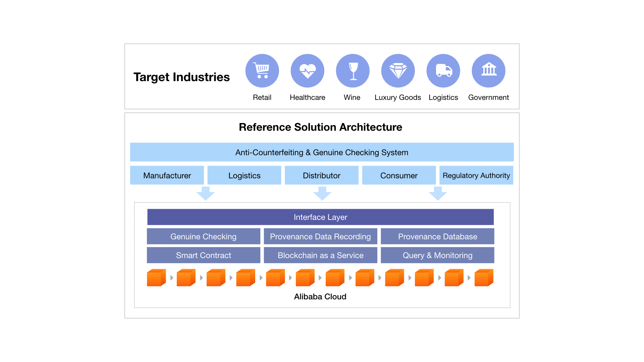The width and height of the screenshot is (644, 362).
Task: Click the down arrow below Manufacturer
Action: 206,193
